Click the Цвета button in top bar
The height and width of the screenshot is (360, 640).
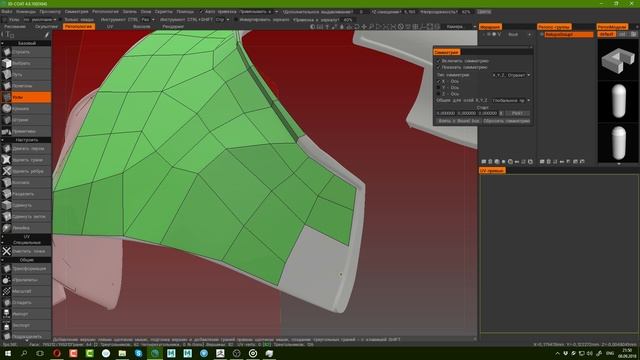click(x=484, y=12)
